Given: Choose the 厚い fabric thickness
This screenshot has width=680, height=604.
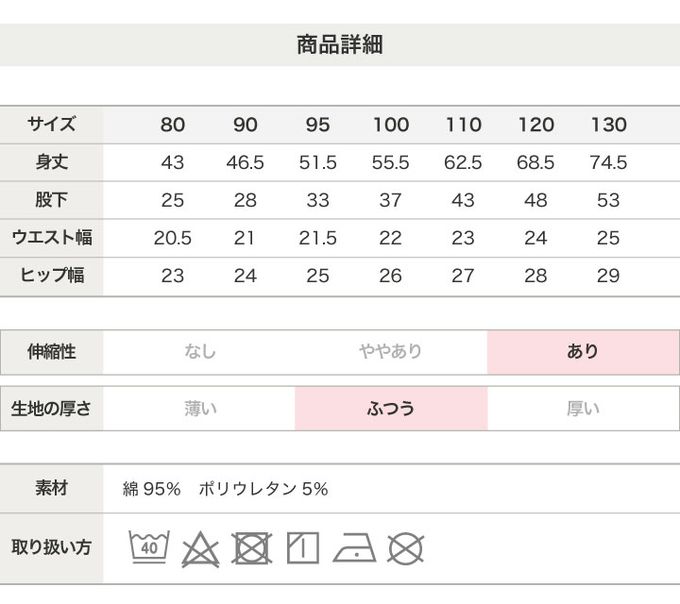Looking at the screenshot, I should [x=582, y=408].
